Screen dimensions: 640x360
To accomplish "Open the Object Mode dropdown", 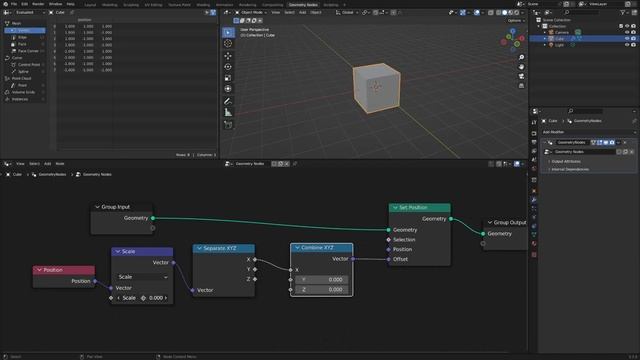I will click(x=251, y=13).
